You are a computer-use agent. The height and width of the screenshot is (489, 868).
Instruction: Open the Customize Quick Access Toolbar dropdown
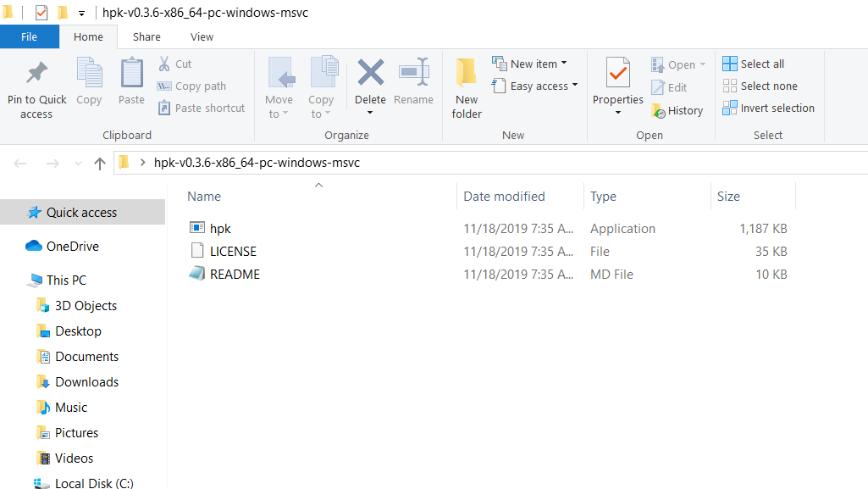coord(81,13)
